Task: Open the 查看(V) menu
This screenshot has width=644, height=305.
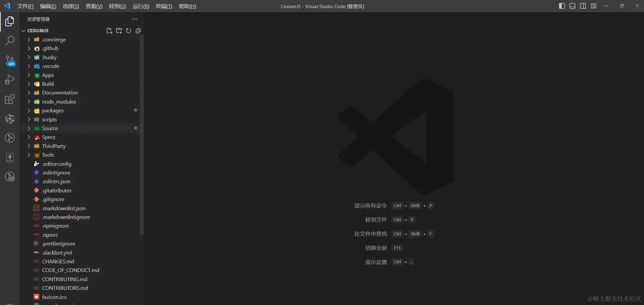Action: (x=94, y=6)
